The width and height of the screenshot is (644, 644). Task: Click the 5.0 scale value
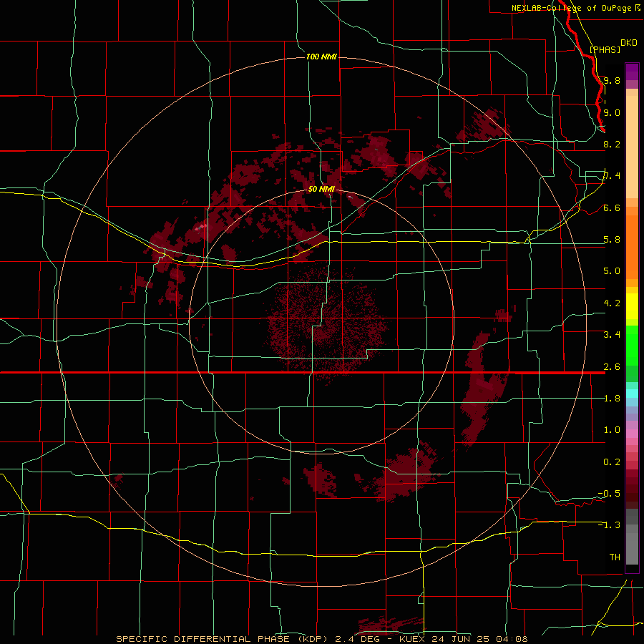point(612,271)
